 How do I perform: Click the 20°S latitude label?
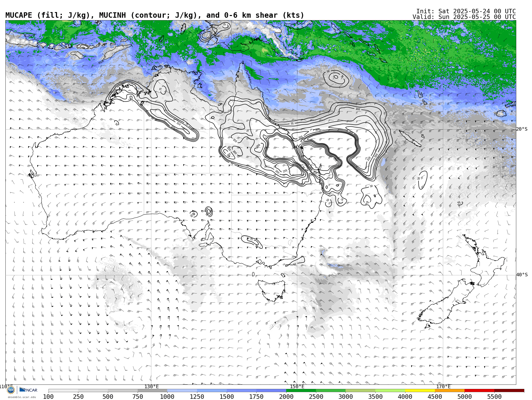pyautogui.click(x=522, y=129)
